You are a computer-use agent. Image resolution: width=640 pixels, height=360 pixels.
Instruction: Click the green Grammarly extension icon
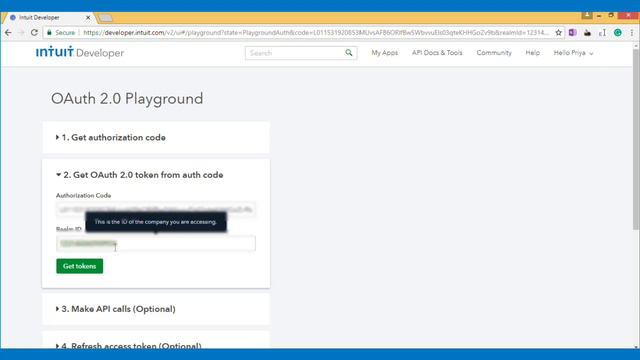618,33
